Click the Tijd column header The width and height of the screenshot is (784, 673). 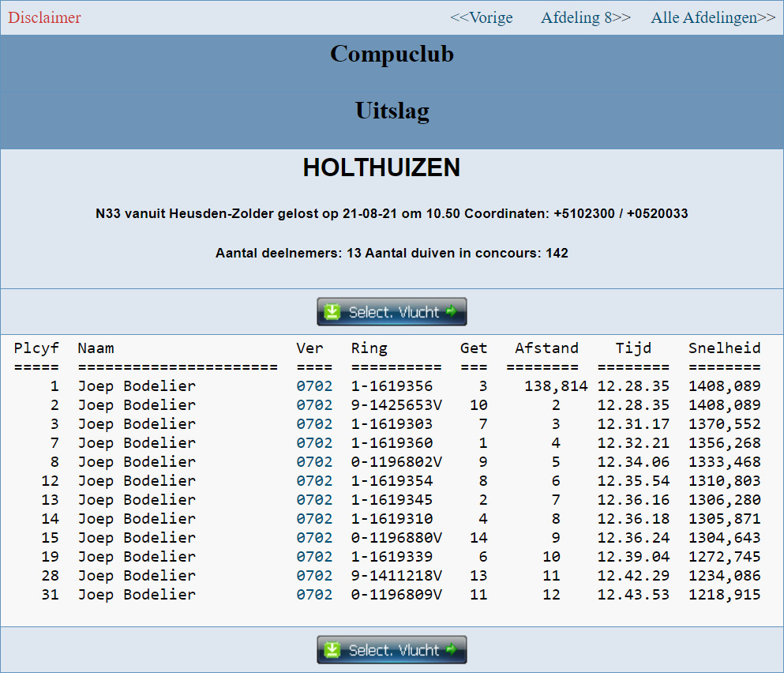(x=633, y=348)
